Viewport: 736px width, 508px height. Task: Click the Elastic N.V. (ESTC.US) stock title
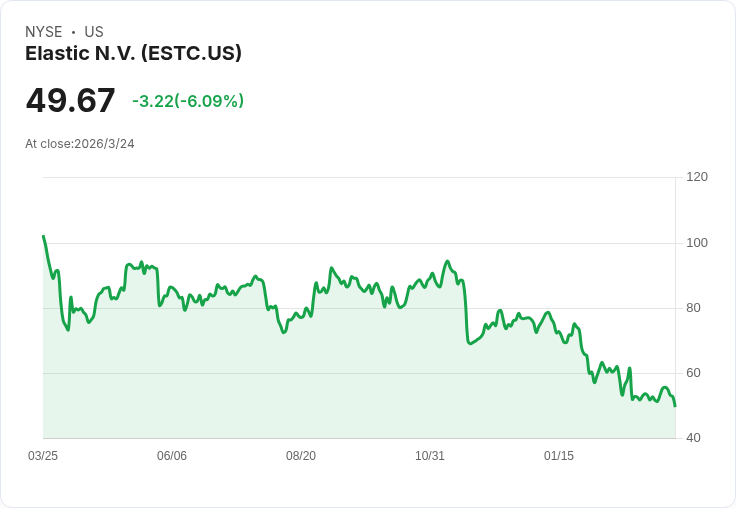[x=133, y=54]
